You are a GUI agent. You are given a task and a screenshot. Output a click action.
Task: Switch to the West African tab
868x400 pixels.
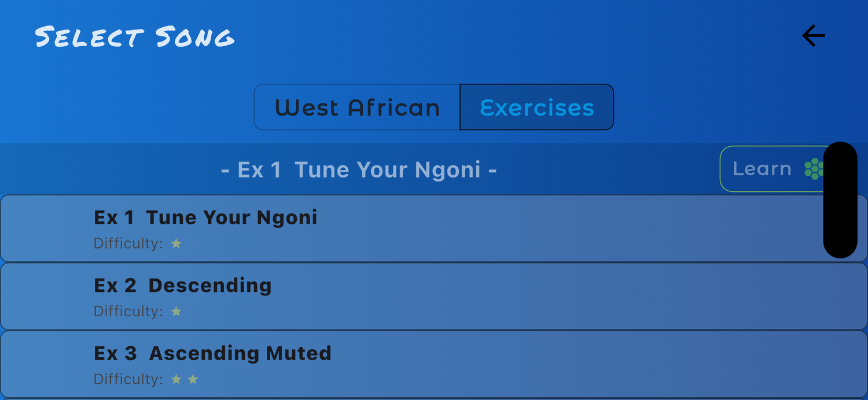click(x=357, y=108)
